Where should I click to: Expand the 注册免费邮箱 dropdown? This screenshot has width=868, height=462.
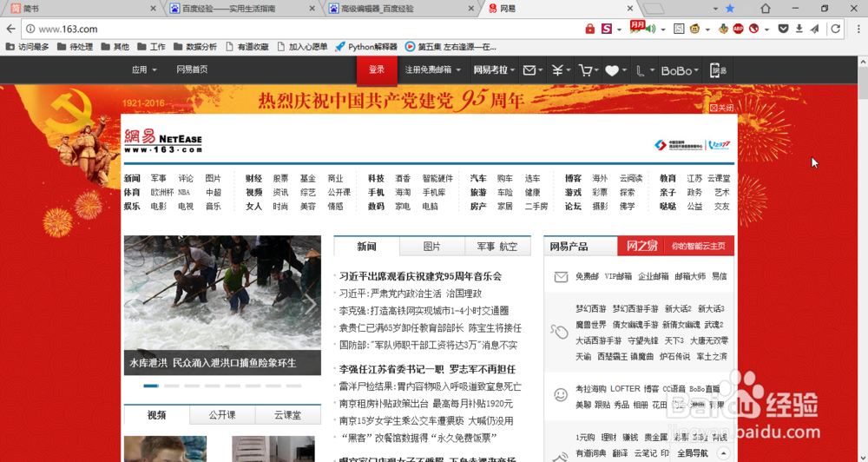[x=432, y=69]
